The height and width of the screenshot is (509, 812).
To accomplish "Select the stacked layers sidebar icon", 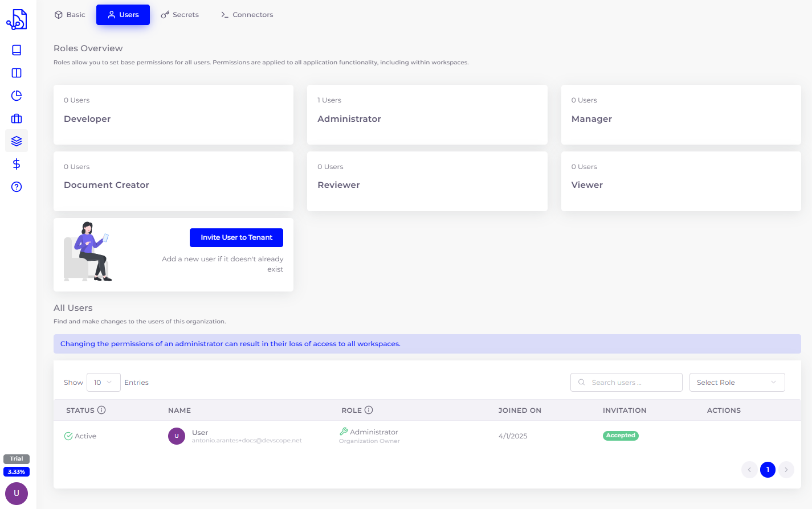I will tap(17, 141).
